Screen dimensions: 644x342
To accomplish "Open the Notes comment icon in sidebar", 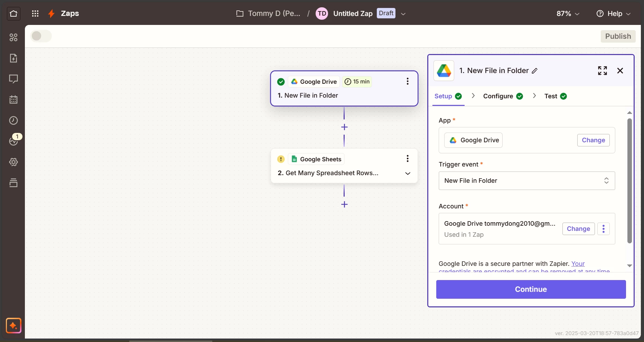I will [x=13, y=79].
